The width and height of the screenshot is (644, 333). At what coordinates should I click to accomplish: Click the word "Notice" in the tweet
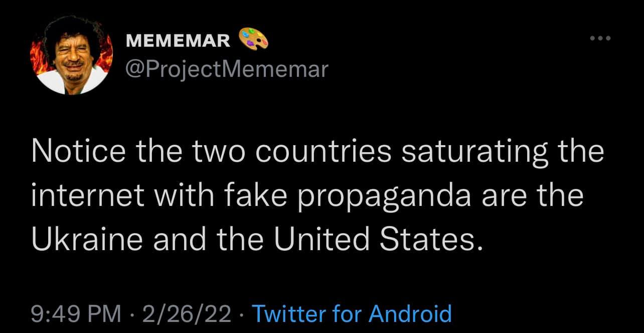pyautogui.click(x=72, y=152)
